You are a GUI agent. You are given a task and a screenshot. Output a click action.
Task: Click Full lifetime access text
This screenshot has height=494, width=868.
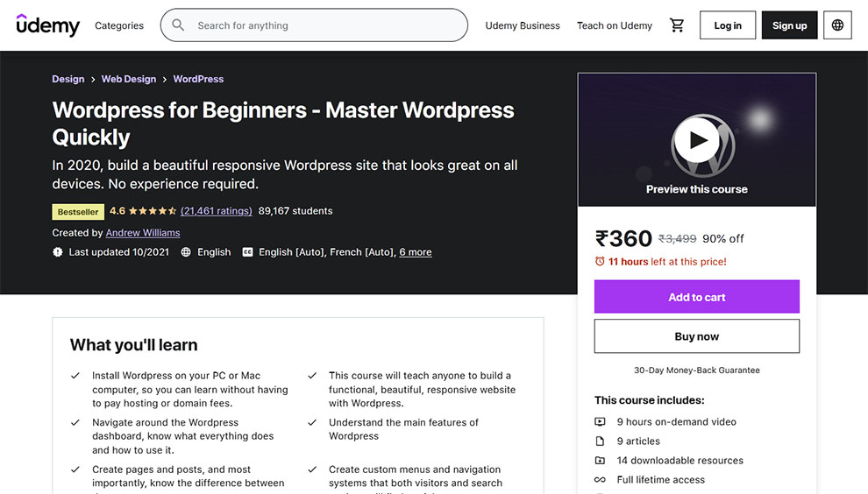click(661, 480)
